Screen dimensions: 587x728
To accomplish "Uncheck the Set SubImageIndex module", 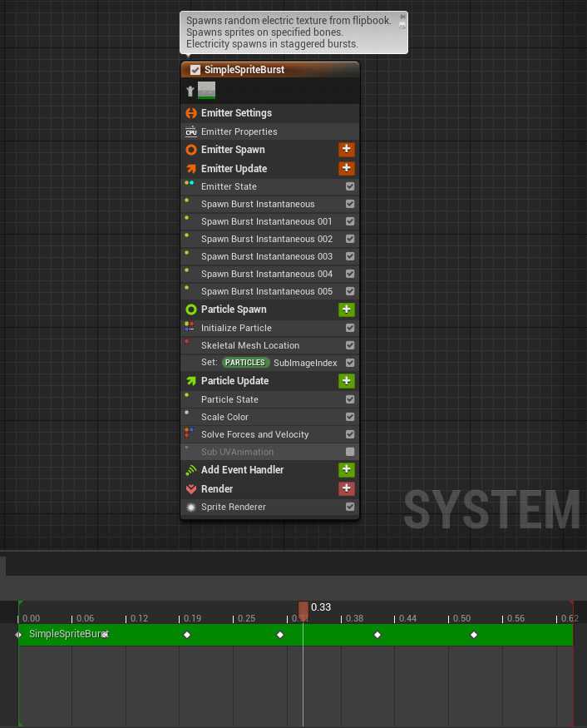I will (x=350, y=363).
